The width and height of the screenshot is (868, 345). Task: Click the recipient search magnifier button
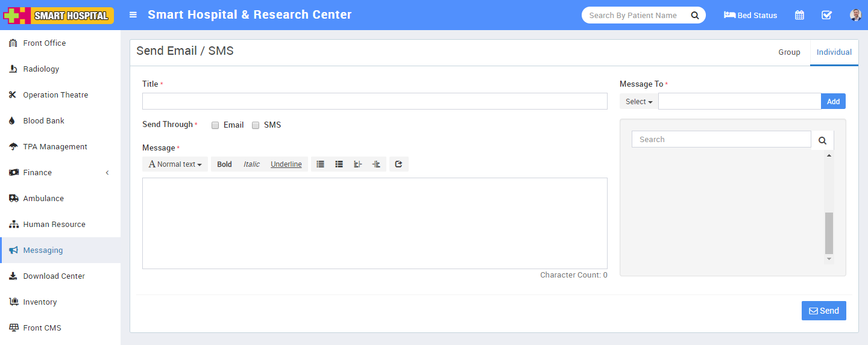pos(822,140)
